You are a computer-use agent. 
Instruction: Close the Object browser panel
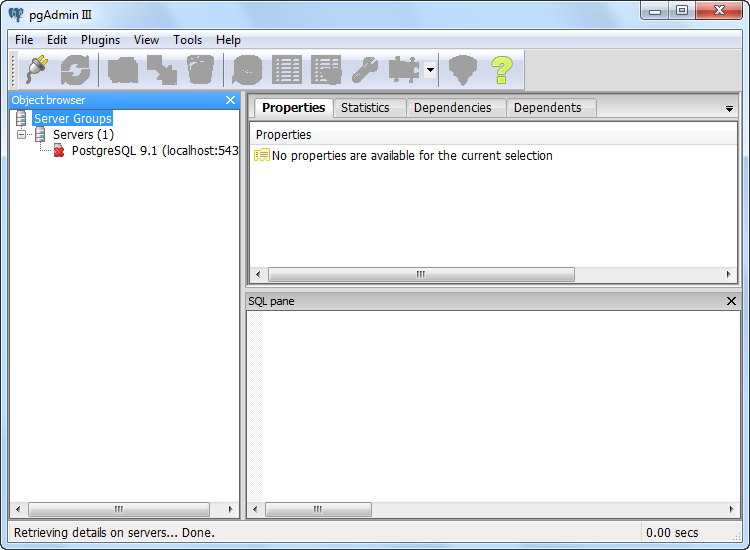coord(231,100)
